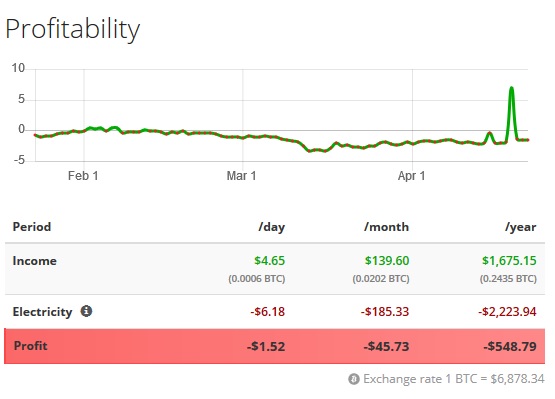Click the Feb 1 axis label
Viewport: 555px width, 399px height.
[x=83, y=176]
